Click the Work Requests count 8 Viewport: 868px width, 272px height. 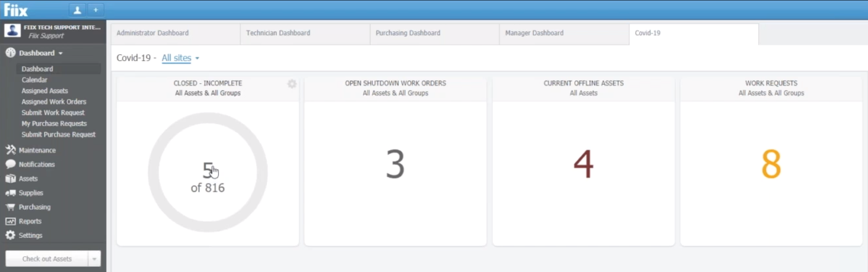tap(771, 164)
